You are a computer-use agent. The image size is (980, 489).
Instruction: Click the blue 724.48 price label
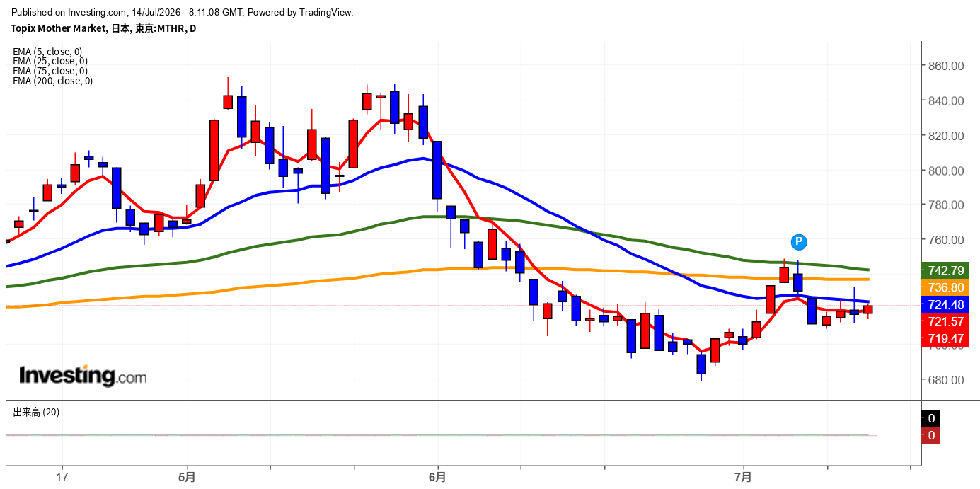pos(946,304)
